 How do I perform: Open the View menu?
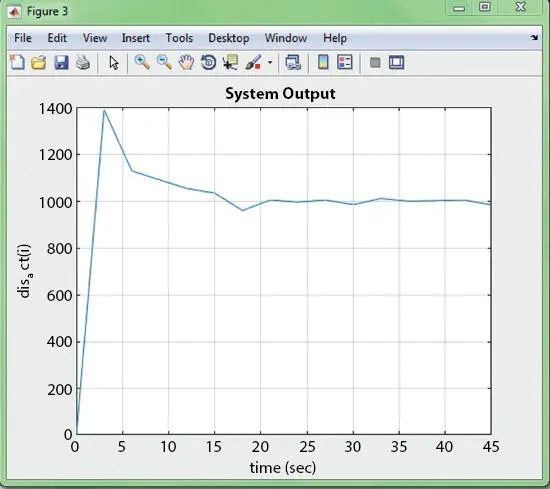95,38
